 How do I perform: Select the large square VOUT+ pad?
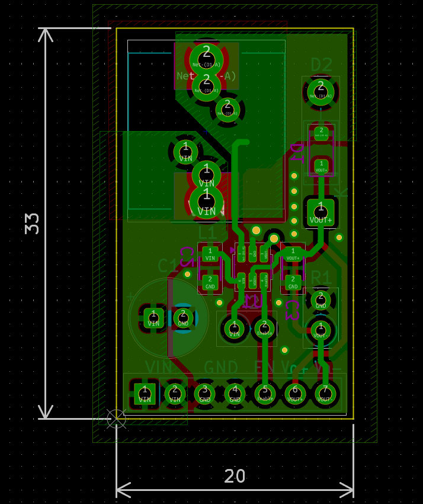tap(321, 212)
